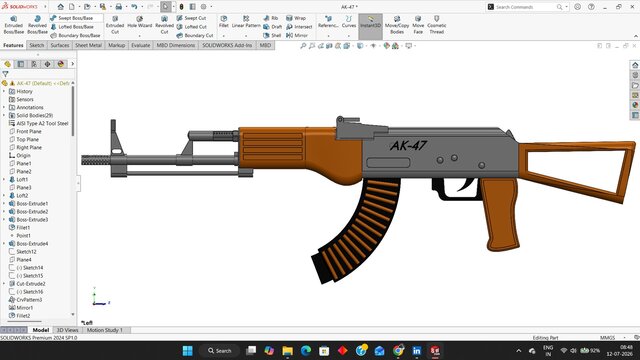This screenshot has height=360, width=640.
Task: Select the Intersect tool
Action: [x=299, y=27]
